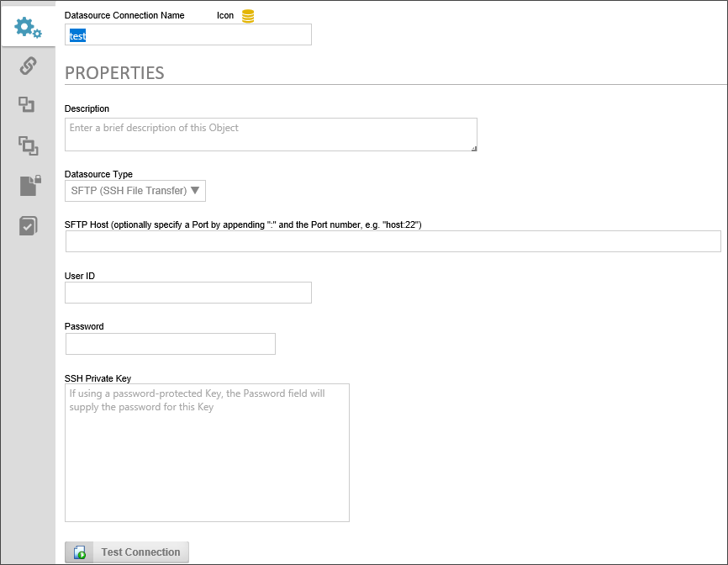Open the overlapping squares sidebar icon
This screenshot has width=728, height=565.
(x=28, y=145)
